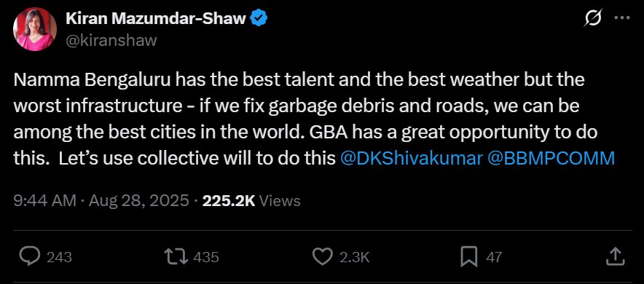Click the blue verified checkmark badge
The height and width of the screenshot is (284, 644).
[x=259, y=18]
